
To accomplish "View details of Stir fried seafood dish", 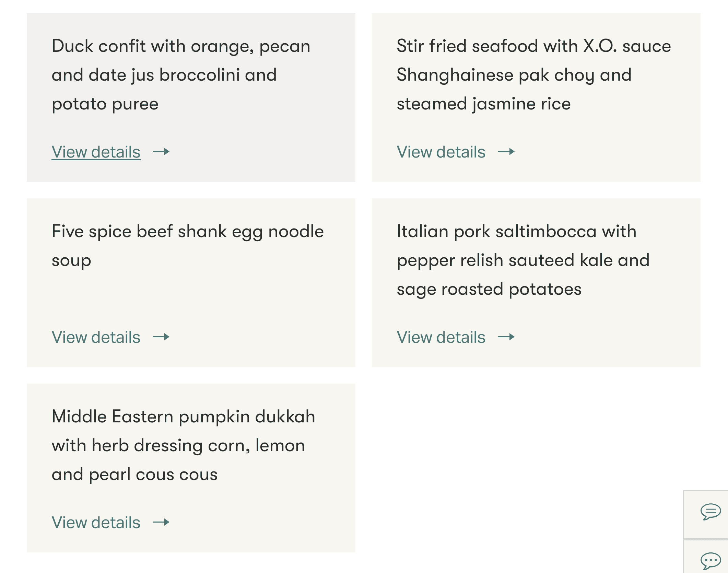I will (x=441, y=152).
